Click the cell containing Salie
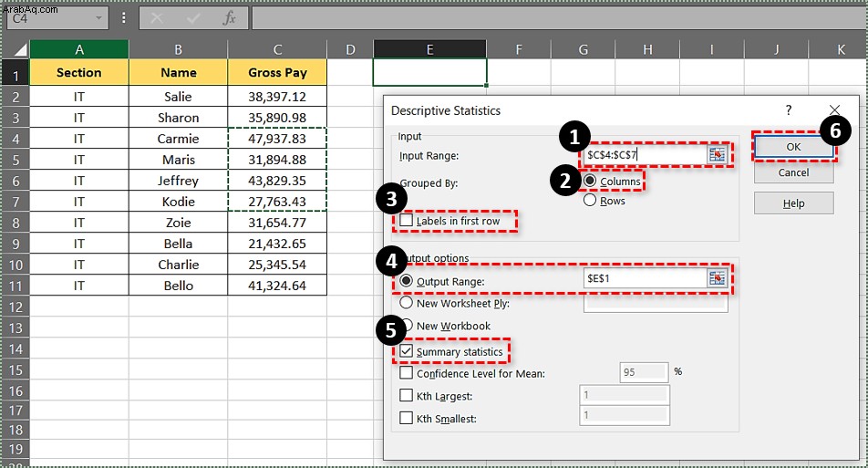Image resolution: width=868 pixels, height=468 pixels. coord(179,97)
